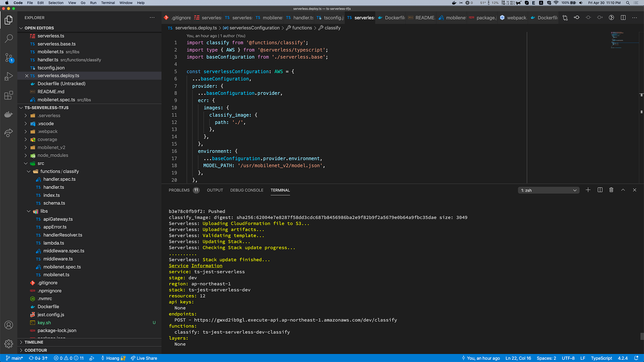Open Source Control view with pending badge
644x362 pixels.
pos(9,58)
